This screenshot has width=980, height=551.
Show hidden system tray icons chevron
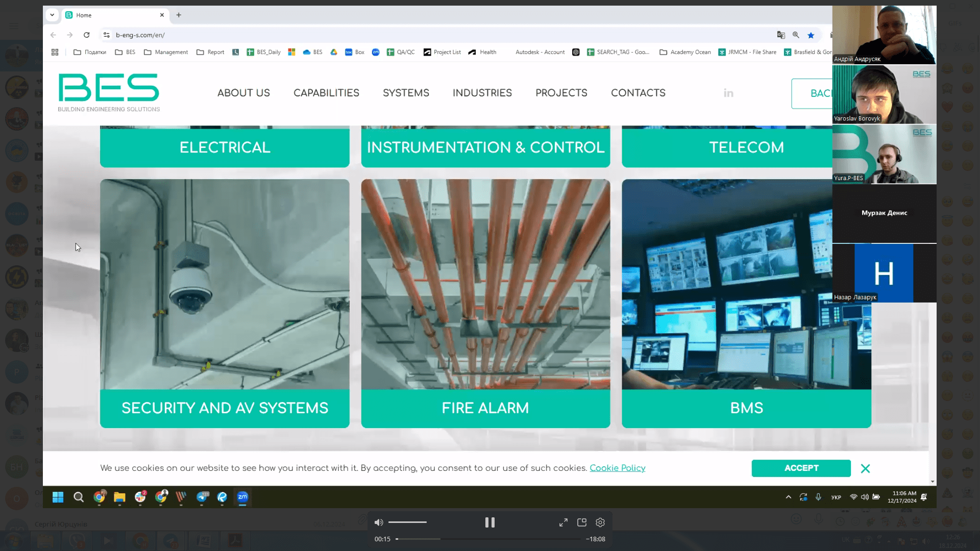(x=789, y=497)
